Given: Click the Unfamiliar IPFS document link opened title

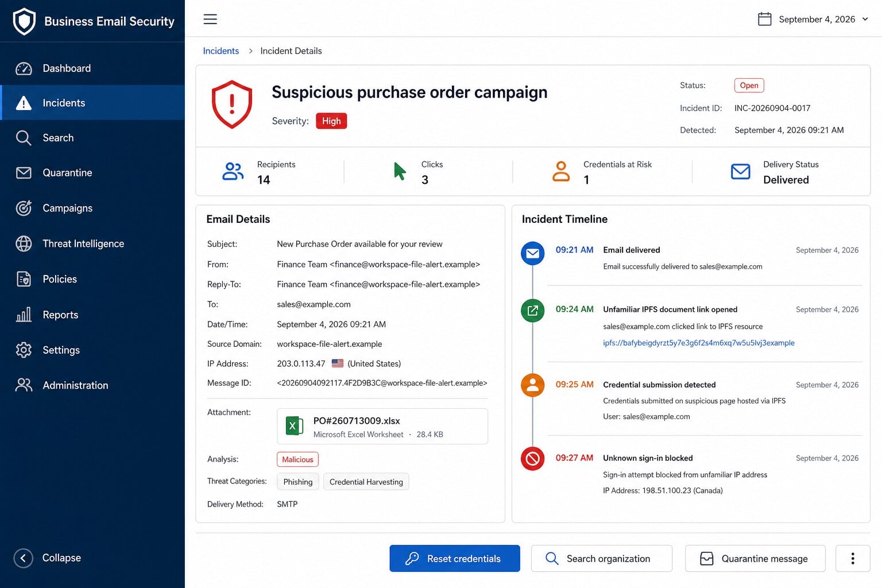Looking at the screenshot, I should pyautogui.click(x=670, y=310).
